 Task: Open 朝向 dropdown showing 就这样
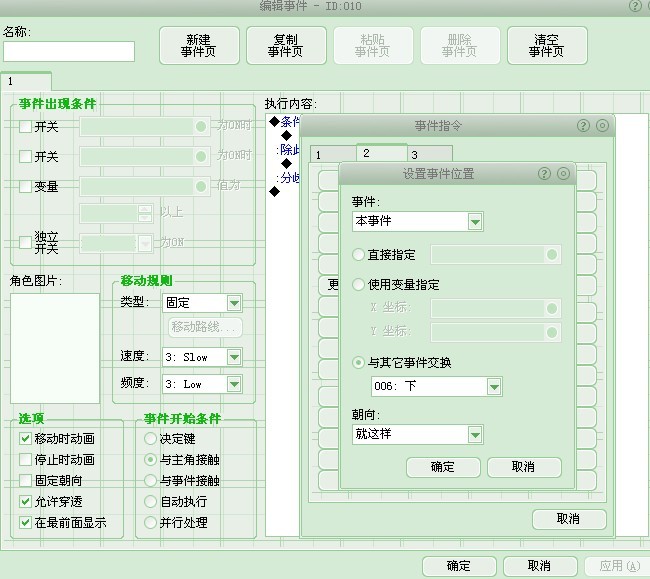click(x=417, y=434)
